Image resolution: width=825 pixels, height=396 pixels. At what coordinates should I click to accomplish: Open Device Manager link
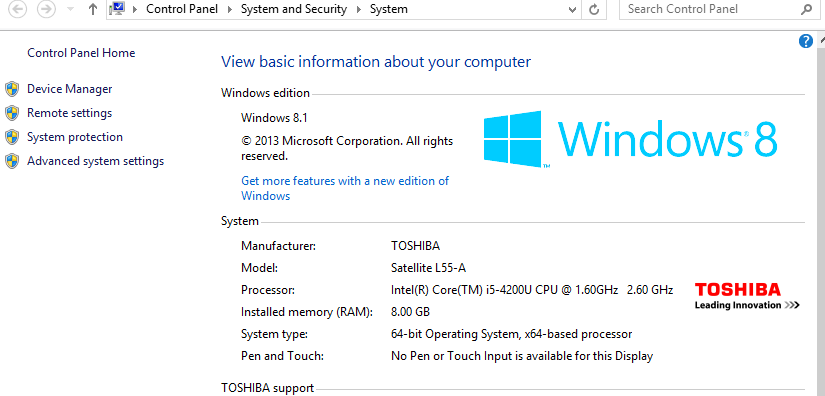point(69,89)
